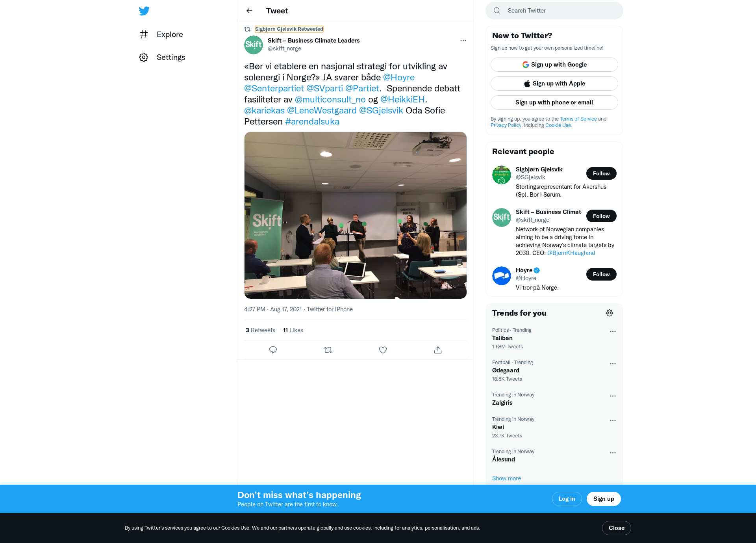Open Explore in the sidebar
Viewport: 756px width, 543px height.
[x=161, y=34]
